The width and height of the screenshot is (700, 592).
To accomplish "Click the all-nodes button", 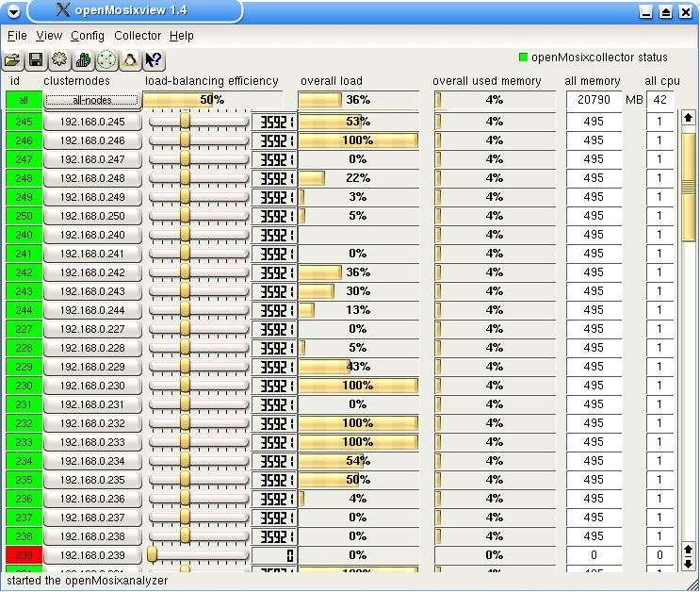I will pyautogui.click(x=92, y=100).
